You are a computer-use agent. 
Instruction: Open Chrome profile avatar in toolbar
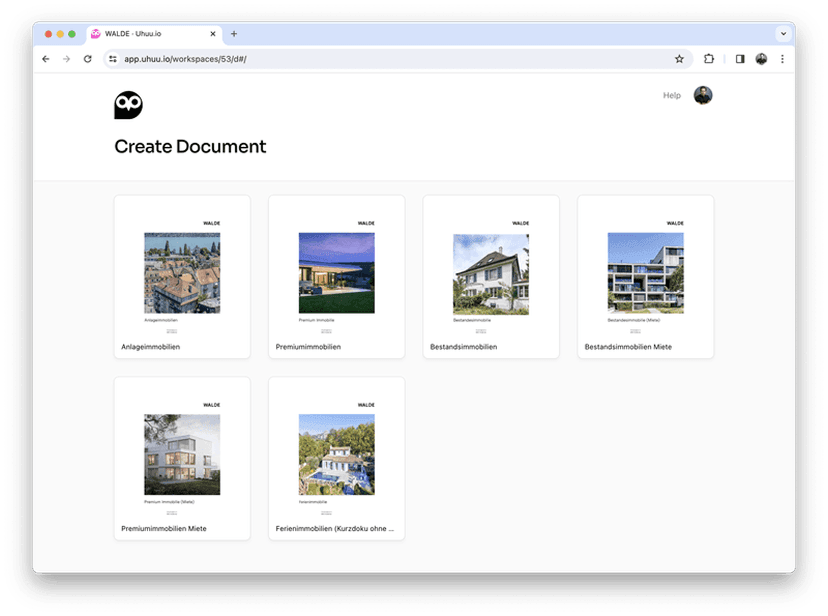point(761,59)
